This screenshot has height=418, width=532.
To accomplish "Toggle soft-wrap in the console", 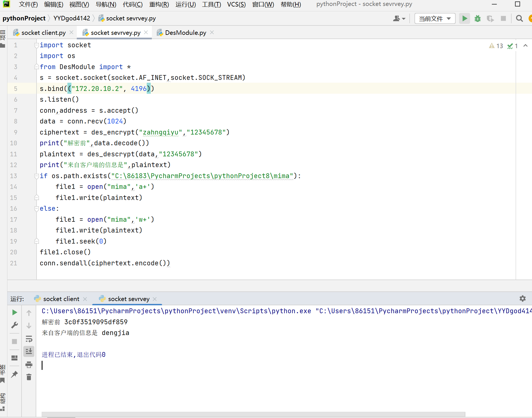I will pyautogui.click(x=29, y=339).
